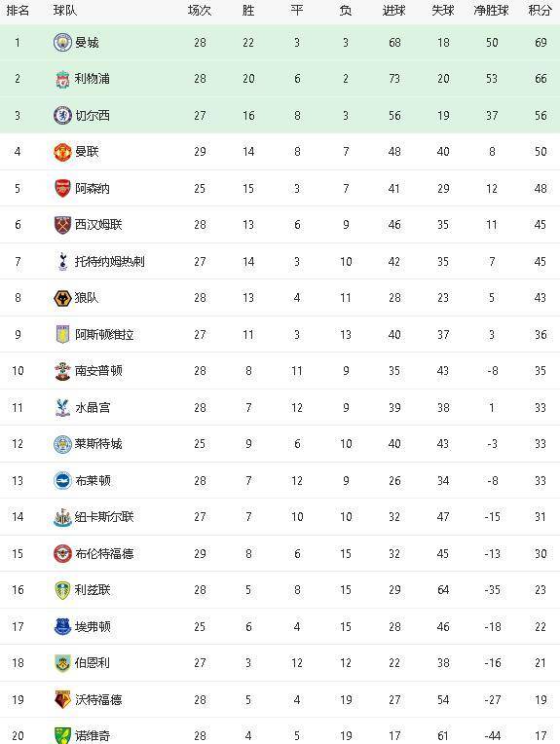
Task: Select the 水晶宫 table row name
Action: [x=93, y=408]
